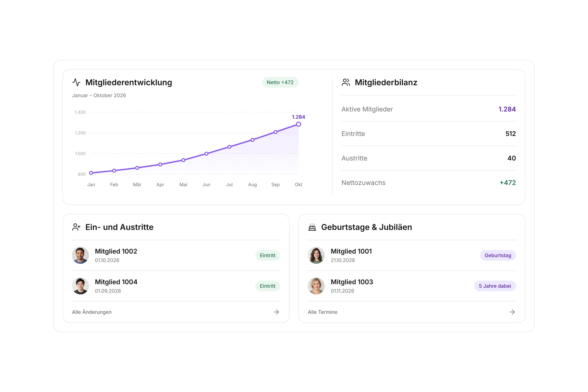Click the Eintritt badge for Mitglied 1002
The width and height of the screenshot is (588, 392).
point(268,255)
